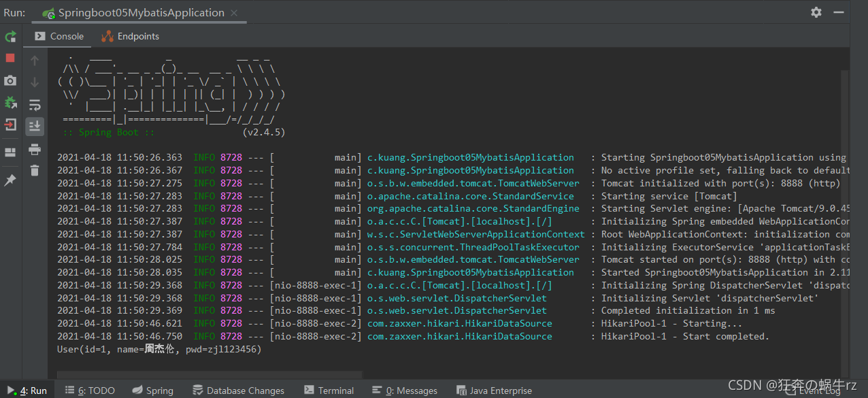Image resolution: width=868 pixels, height=398 pixels.
Task: Open Database Changes tool window
Action: 238,391
